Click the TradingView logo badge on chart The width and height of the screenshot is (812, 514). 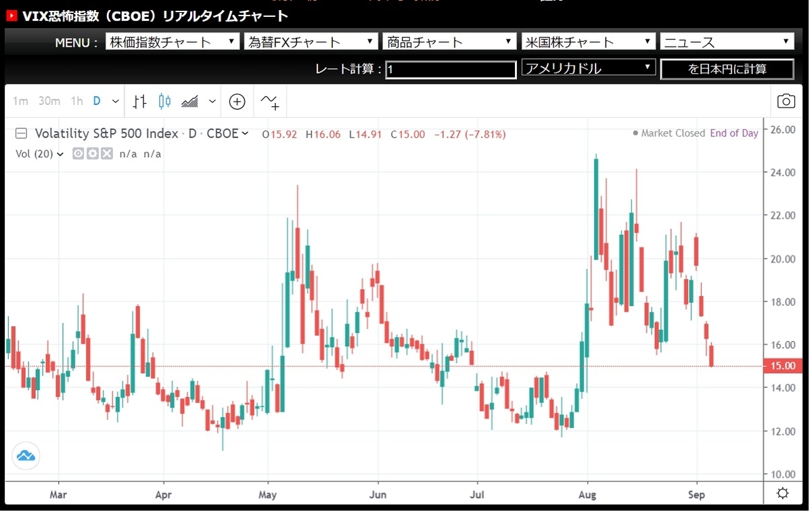(x=26, y=455)
